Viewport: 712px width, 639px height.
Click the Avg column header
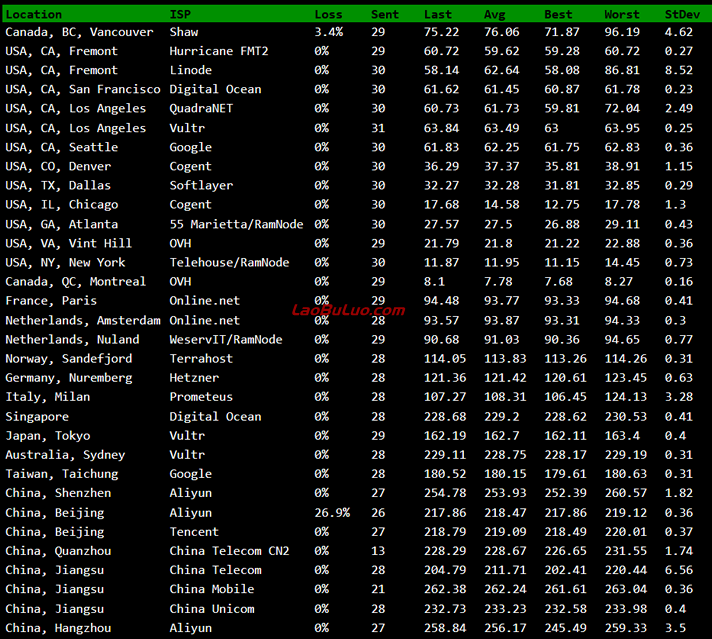click(494, 15)
